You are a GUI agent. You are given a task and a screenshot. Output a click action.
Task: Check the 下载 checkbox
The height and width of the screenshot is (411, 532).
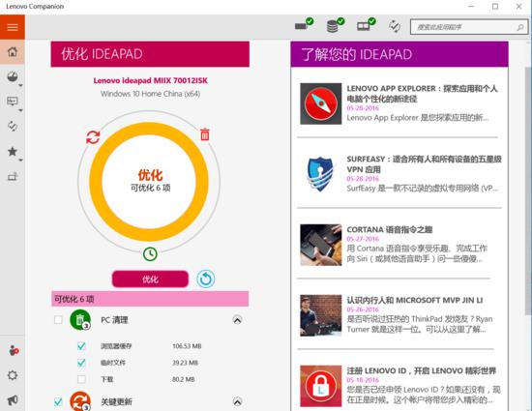(81, 379)
